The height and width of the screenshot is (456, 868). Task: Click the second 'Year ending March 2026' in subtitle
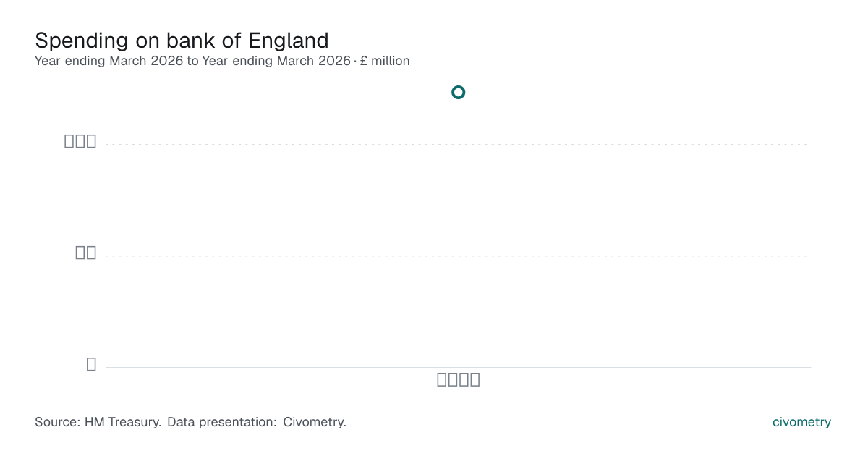pyautogui.click(x=276, y=61)
